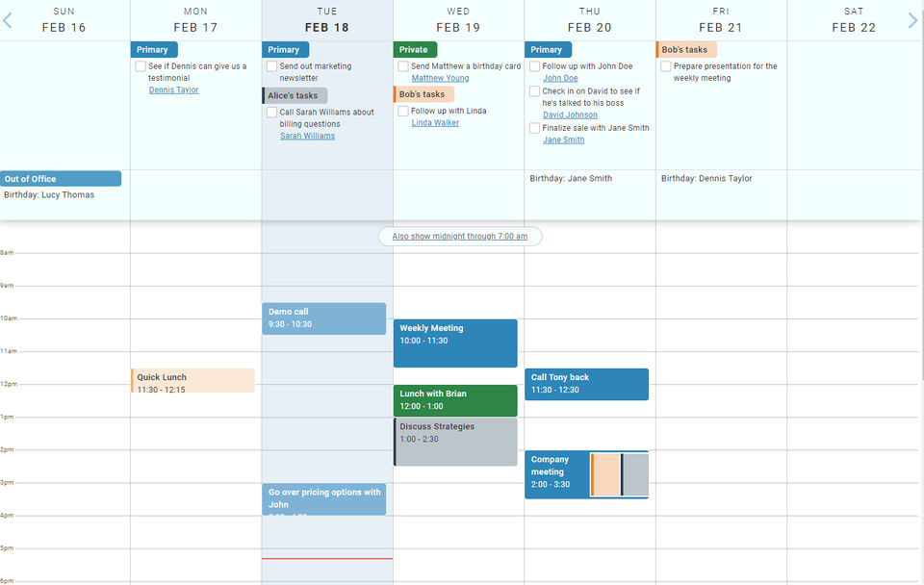Click the Out of Office all-day event

coord(61,179)
